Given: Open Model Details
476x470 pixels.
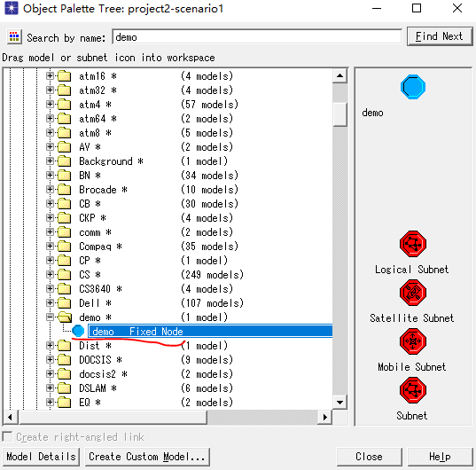Looking at the screenshot, I should (x=41, y=457).
